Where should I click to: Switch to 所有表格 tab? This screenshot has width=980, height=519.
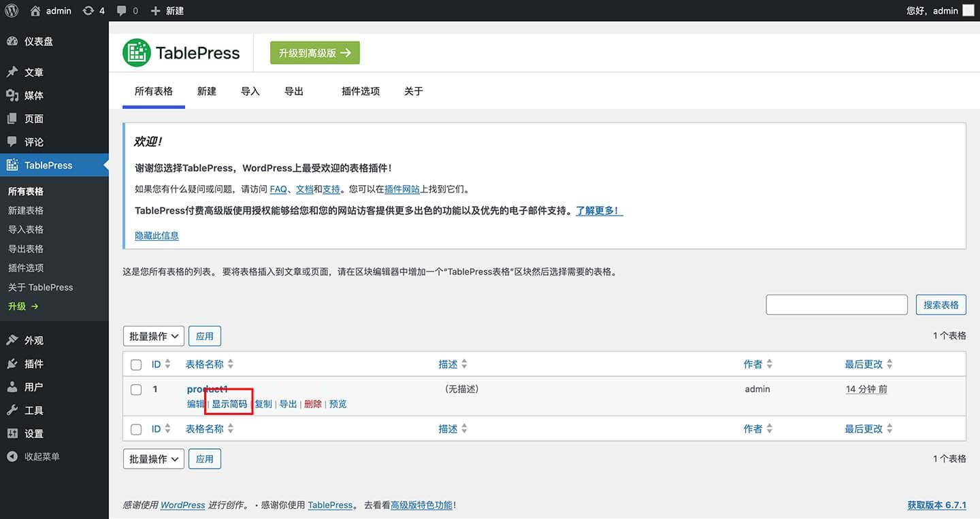[154, 91]
